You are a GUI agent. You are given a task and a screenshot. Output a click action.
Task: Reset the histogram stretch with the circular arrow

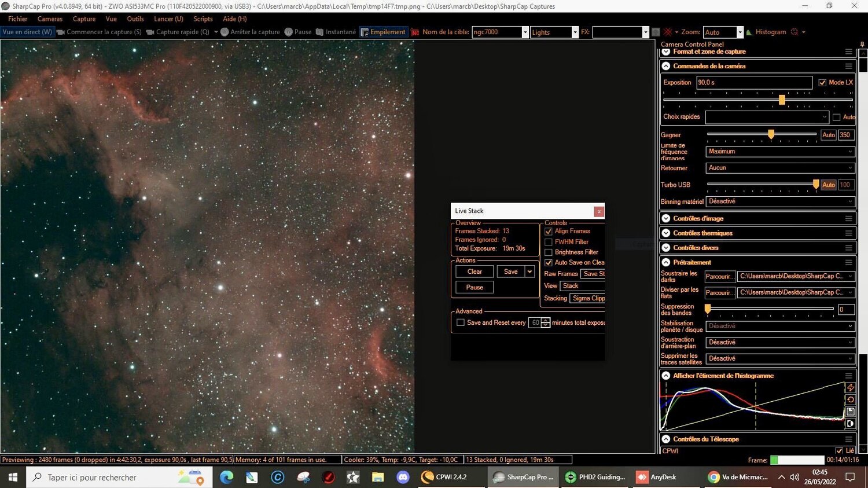pos(850,399)
